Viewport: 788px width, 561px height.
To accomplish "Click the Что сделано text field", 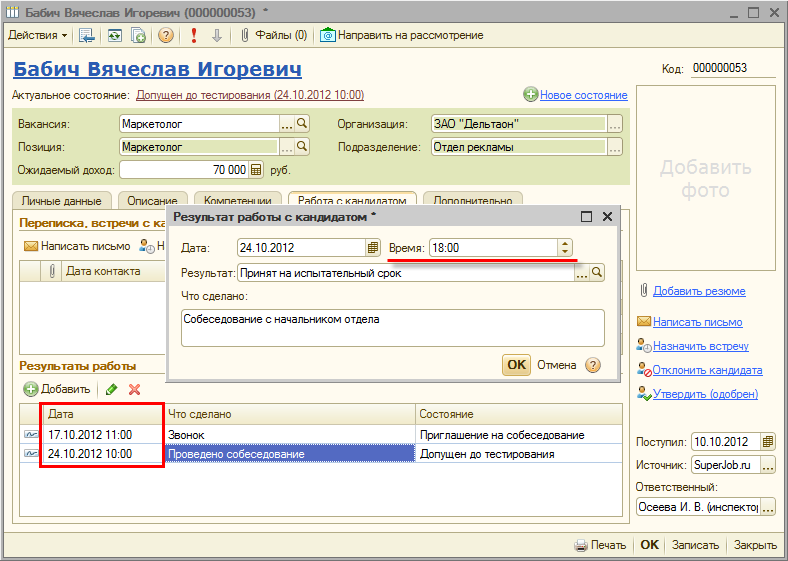I will click(x=392, y=328).
